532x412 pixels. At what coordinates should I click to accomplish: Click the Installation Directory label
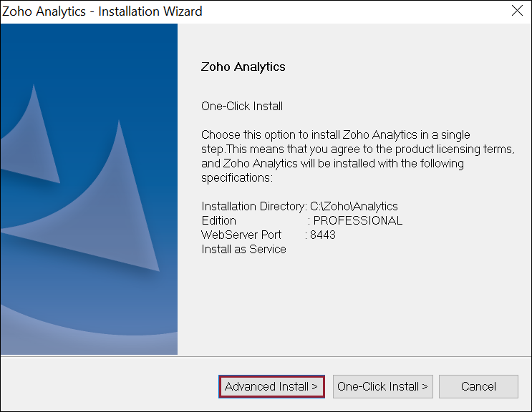[x=253, y=206]
